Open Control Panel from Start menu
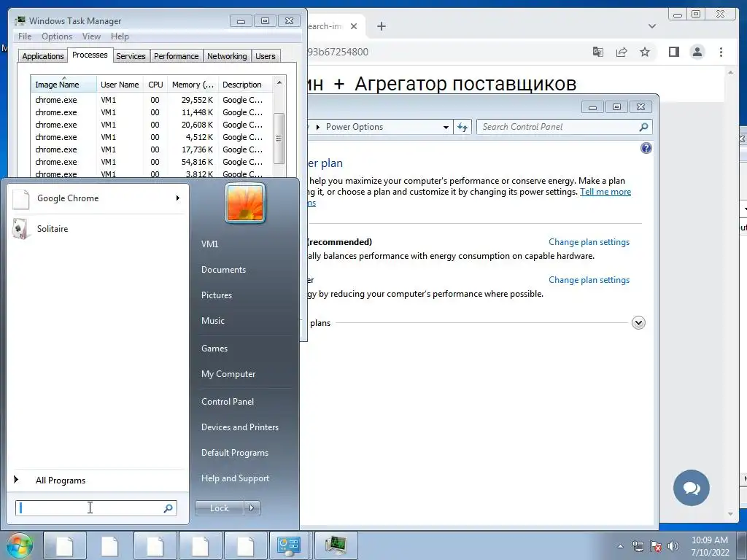 [228, 402]
